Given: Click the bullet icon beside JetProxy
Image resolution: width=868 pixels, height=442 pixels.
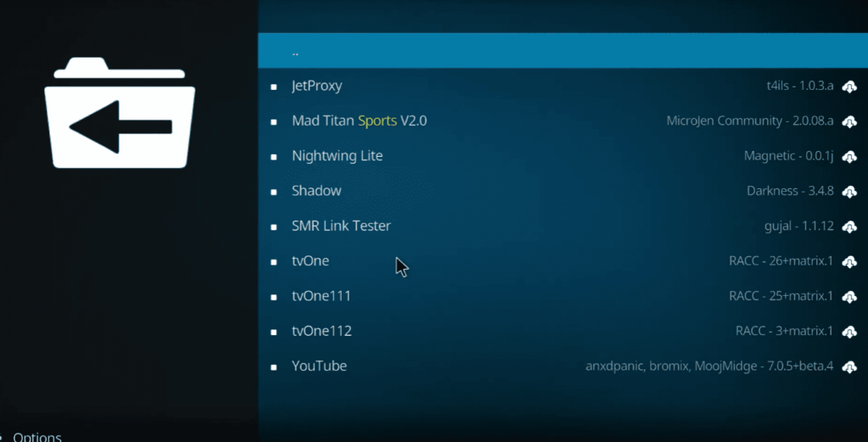Looking at the screenshot, I should point(274,87).
